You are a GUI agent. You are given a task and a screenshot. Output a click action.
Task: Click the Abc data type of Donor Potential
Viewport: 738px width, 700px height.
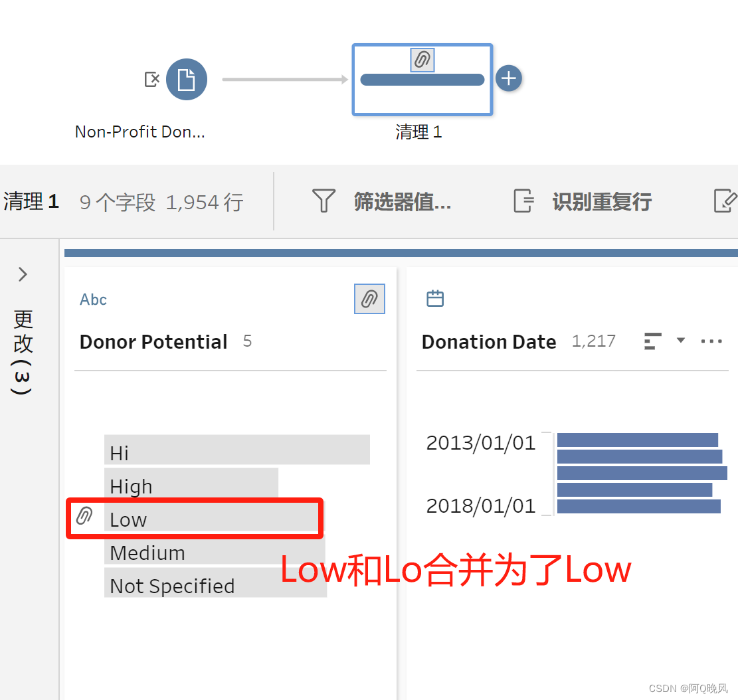click(x=93, y=299)
